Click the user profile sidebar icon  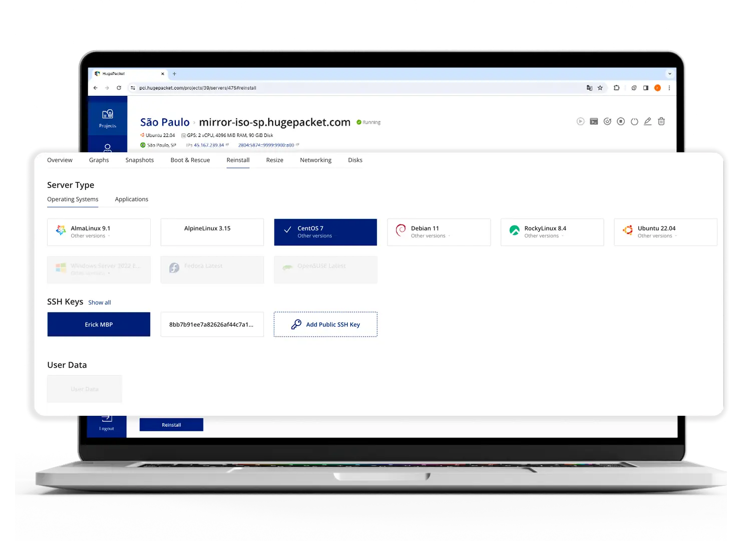[x=108, y=148]
